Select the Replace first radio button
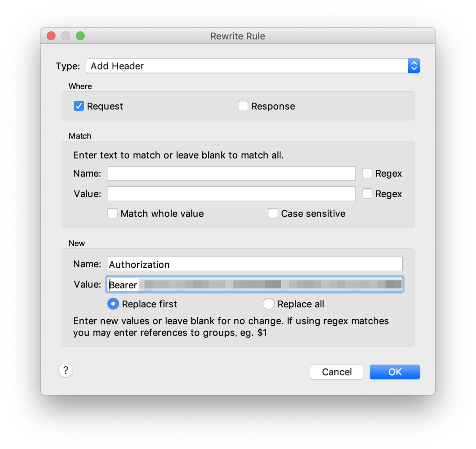Viewport: 476px width, 449px height. click(113, 304)
